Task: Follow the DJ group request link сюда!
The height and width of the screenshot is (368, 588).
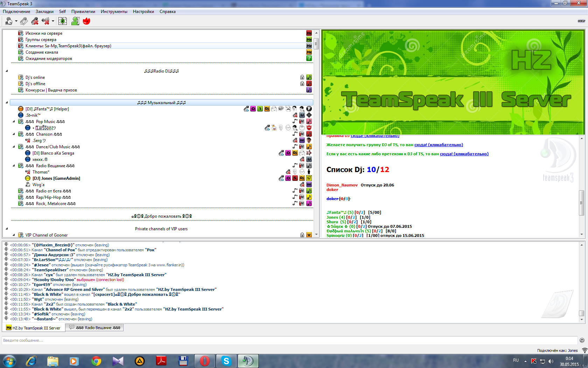Action: pyautogui.click(x=439, y=145)
